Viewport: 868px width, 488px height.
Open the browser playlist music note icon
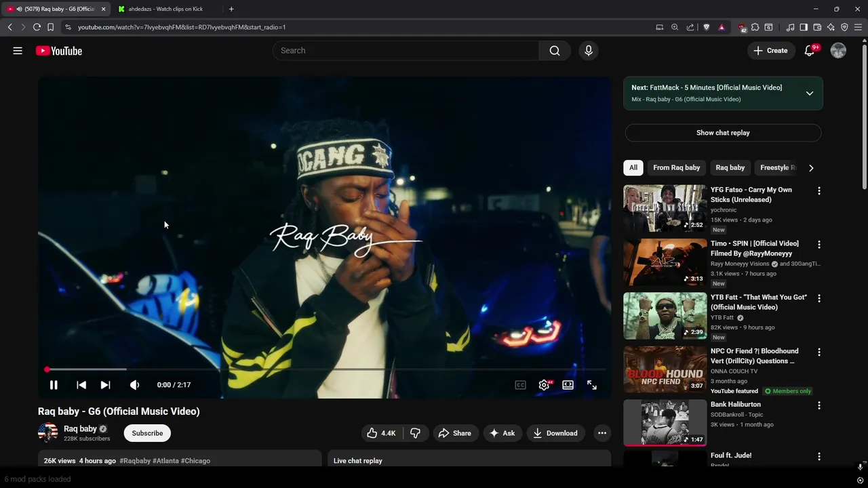pyautogui.click(x=790, y=27)
